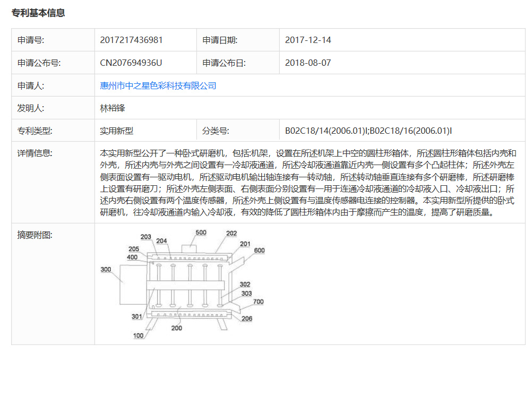This screenshot has height=396, width=532.
Task: Click the 摘要附图 field label
Action: 35,235
